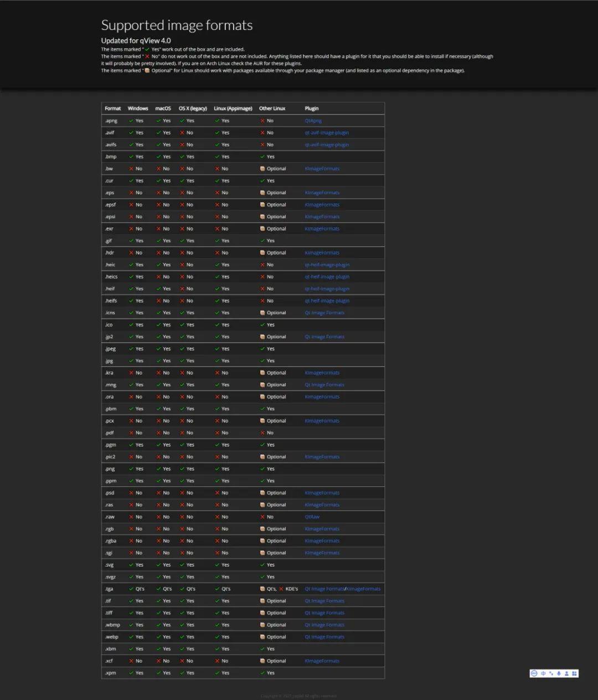Click the user account icon in input toolbar
This screenshot has height=700, width=598.
(x=566, y=673)
